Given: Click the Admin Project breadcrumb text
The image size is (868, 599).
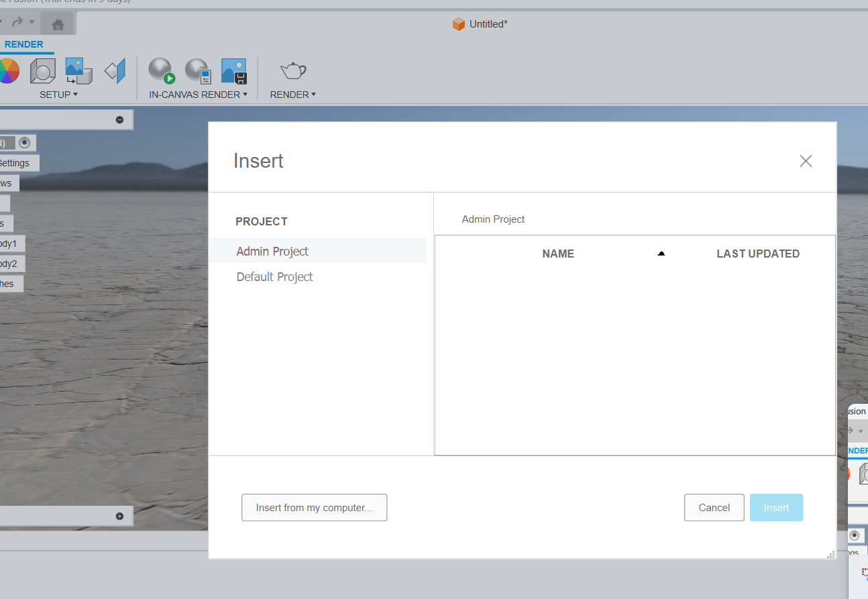Looking at the screenshot, I should click(493, 219).
